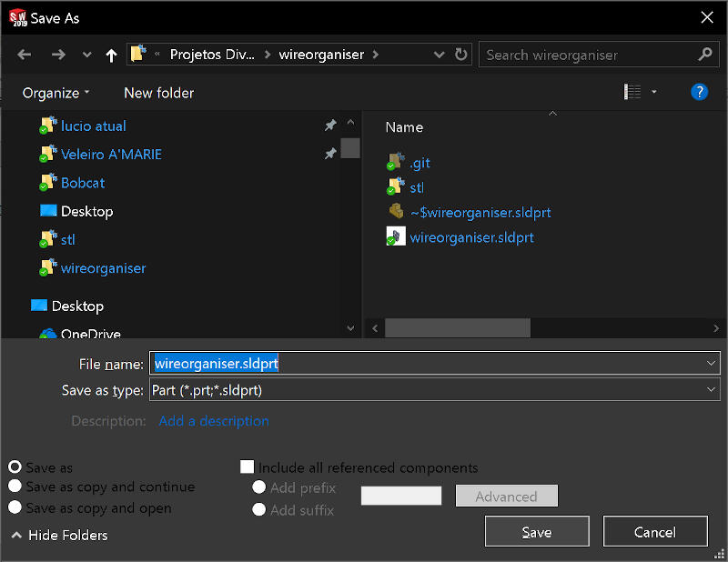The width and height of the screenshot is (728, 562).
Task: Click the view layout icon
Action: (x=632, y=92)
